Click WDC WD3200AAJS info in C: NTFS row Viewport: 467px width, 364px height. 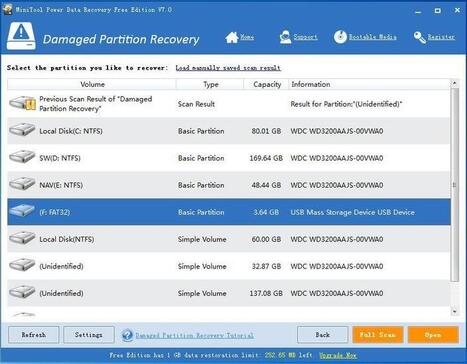tap(337, 131)
